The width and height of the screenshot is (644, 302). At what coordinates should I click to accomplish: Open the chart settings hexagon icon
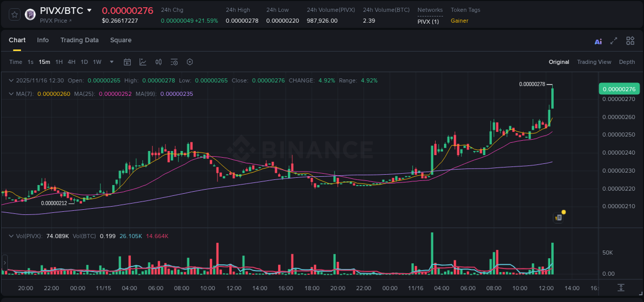pos(189,62)
